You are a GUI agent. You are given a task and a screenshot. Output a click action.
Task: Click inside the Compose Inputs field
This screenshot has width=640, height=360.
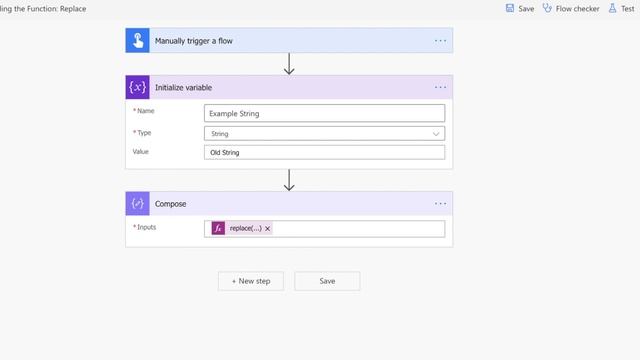324,229
